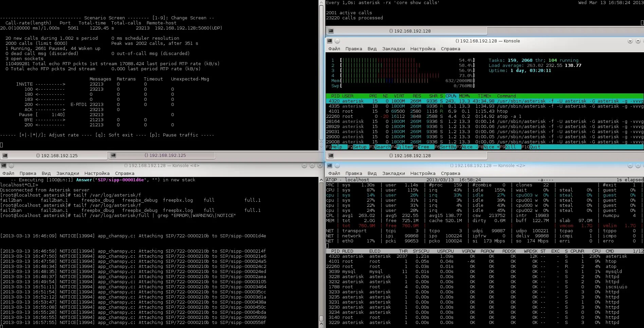This screenshot has height=328, width=644.
Task: Maximize the Konsole <4> window
Action: (312, 165)
